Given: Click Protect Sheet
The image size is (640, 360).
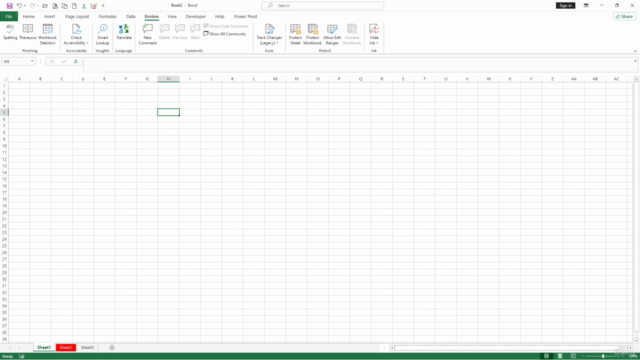Looking at the screenshot, I should click(295, 34).
